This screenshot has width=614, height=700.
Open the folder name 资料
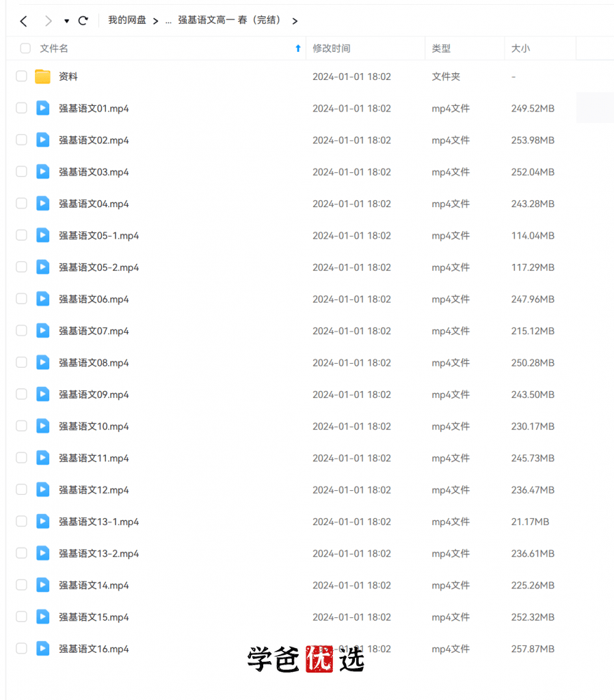click(x=68, y=77)
